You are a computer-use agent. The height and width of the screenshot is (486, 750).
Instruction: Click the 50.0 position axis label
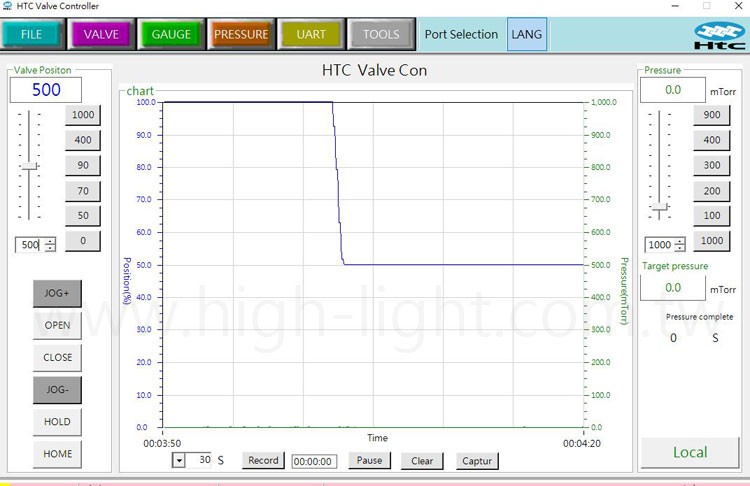[x=144, y=265]
